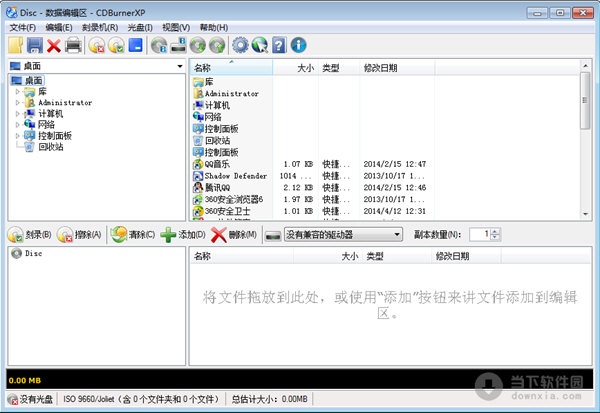Click the ISO 9660/Joliet status bar text
The height and width of the screenshot is (413, 600).
[141, 400]
